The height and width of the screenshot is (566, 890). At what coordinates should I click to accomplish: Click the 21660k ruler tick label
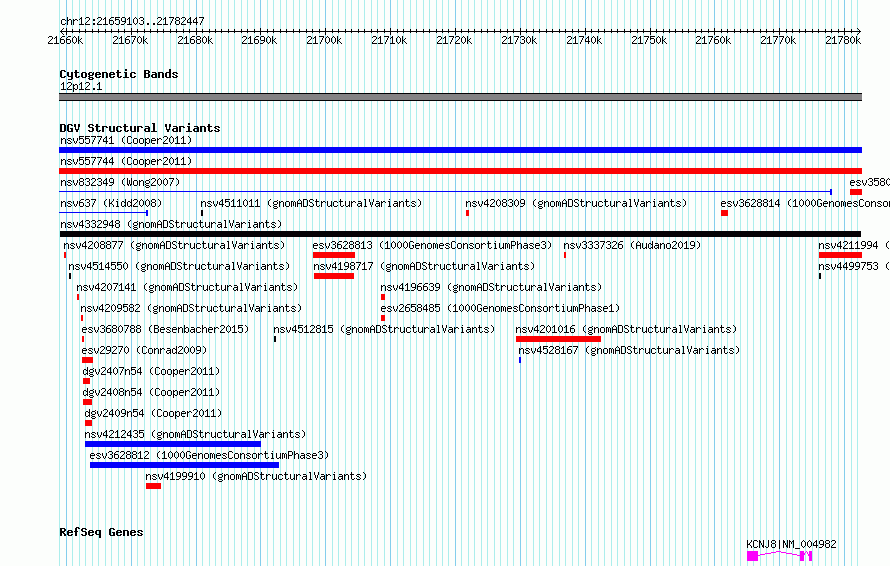pyautogui.click(x=65, y=40)
